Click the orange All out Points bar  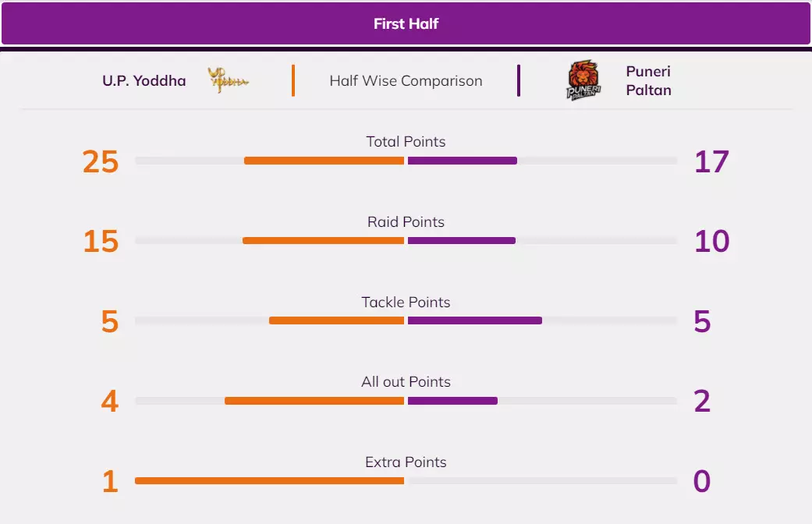pos(314,401)
